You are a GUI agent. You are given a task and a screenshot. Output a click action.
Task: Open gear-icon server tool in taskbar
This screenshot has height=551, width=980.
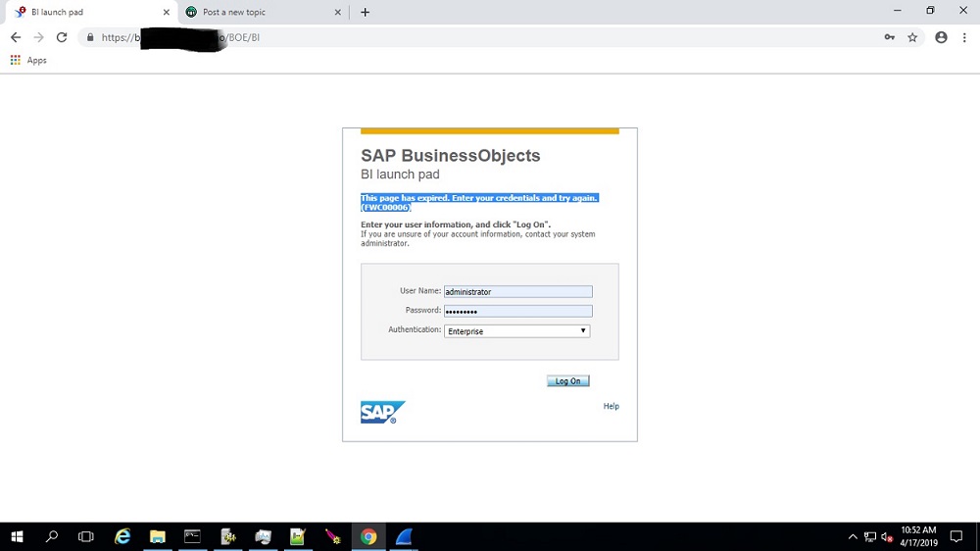click(x=228, y=536)
